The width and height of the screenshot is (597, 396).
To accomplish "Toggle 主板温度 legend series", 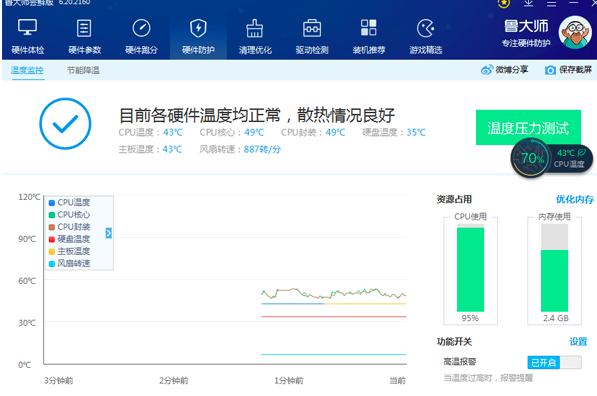I will click(x=69, y=251).
